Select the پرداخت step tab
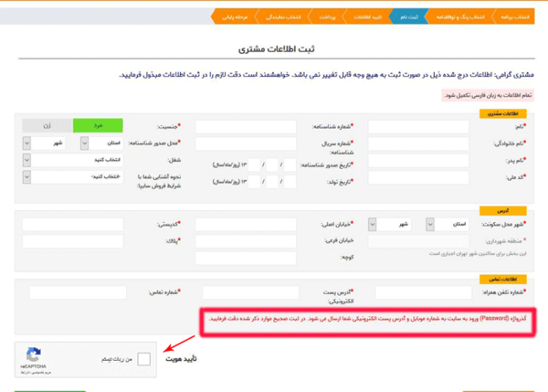 coord(327,16)
